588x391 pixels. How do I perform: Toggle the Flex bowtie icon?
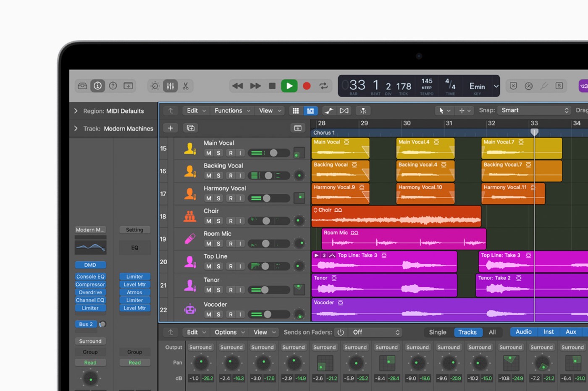[x=344, y=111]
